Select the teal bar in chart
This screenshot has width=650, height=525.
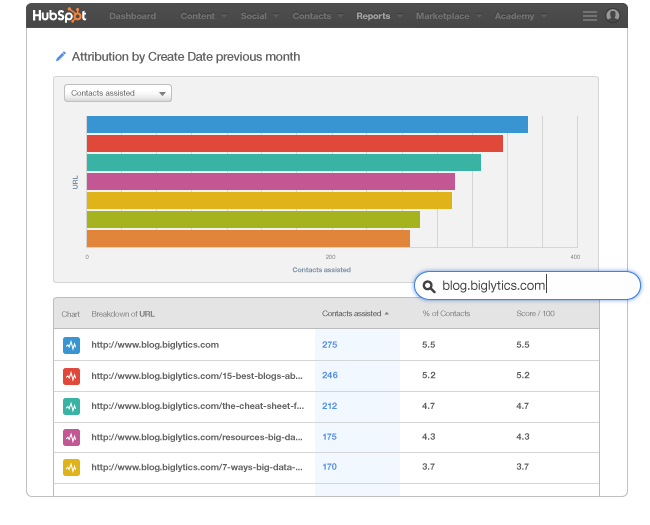(x=284, y=163)
